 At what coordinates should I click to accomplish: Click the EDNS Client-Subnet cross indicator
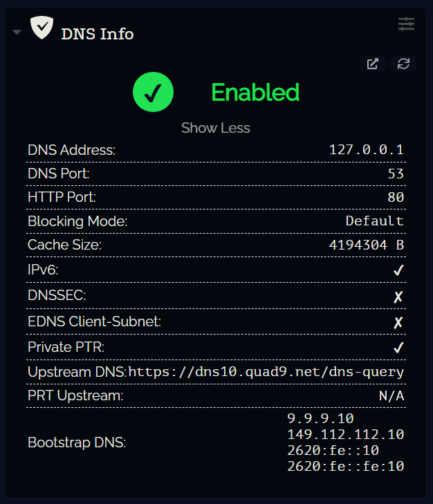398,321
